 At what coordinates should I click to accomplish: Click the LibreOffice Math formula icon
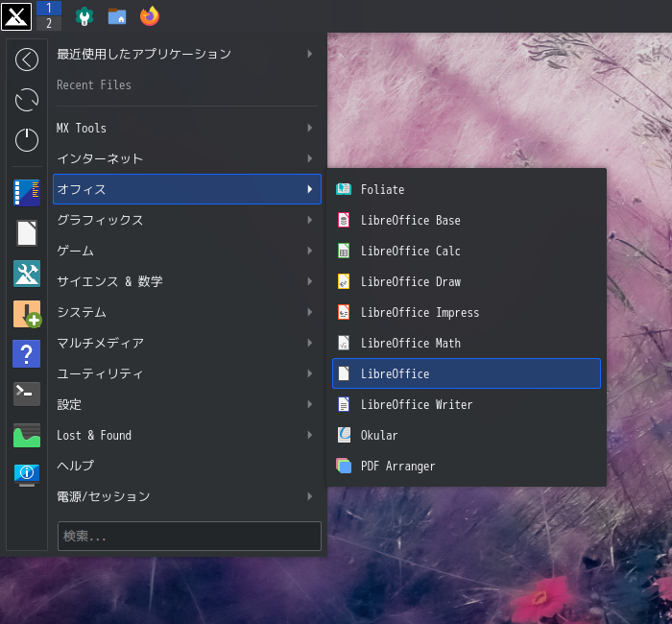[x=344, y=343]
